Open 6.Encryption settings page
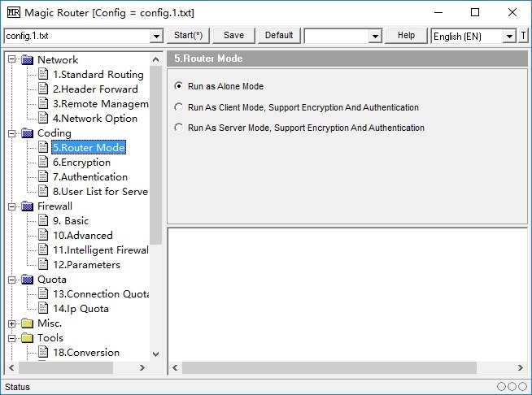 81,162
